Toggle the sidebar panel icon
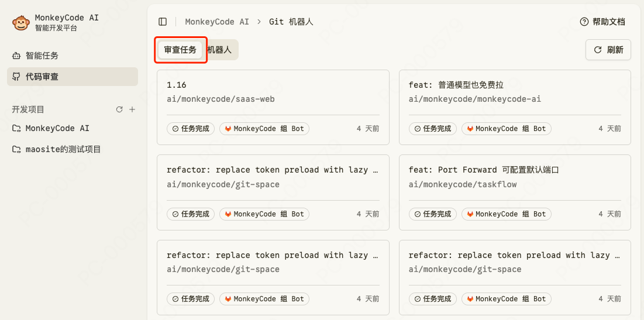Viewport: 644px width, 320px height. [163, 22]
